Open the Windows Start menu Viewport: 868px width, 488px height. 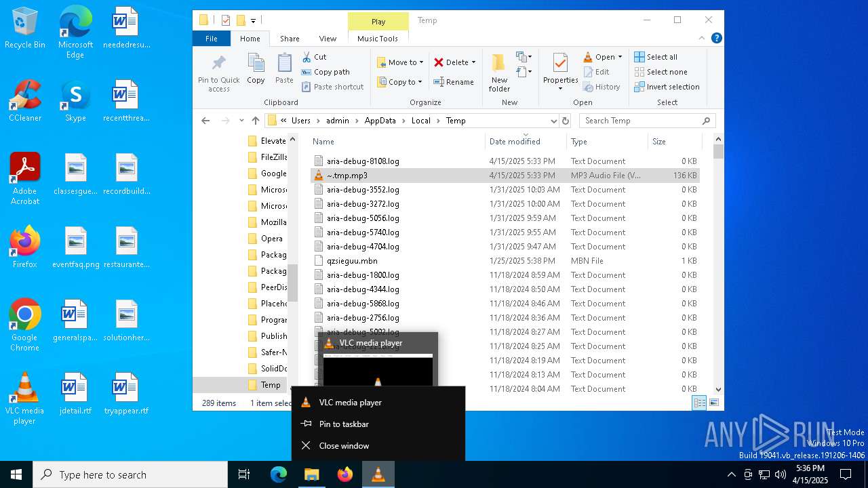[x=16, y=474]
